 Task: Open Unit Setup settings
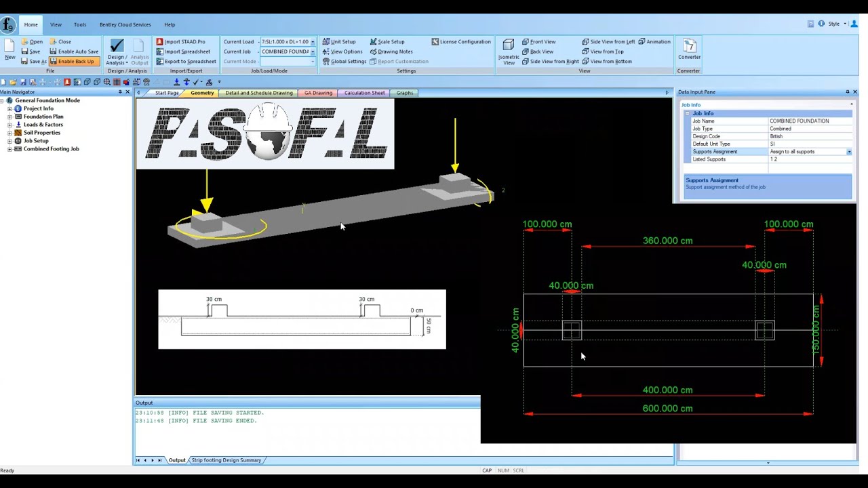pyautogui.click(x=339, y=41)
